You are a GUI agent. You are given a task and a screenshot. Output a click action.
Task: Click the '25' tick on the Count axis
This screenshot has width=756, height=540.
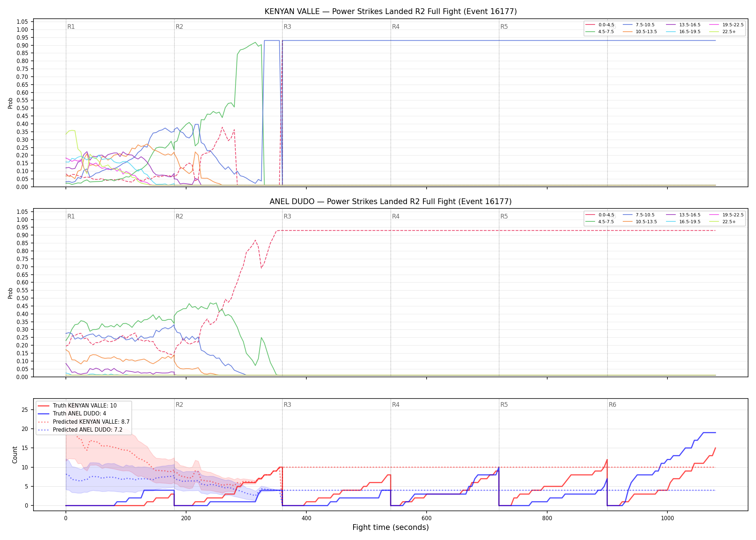tap(25, 410)
